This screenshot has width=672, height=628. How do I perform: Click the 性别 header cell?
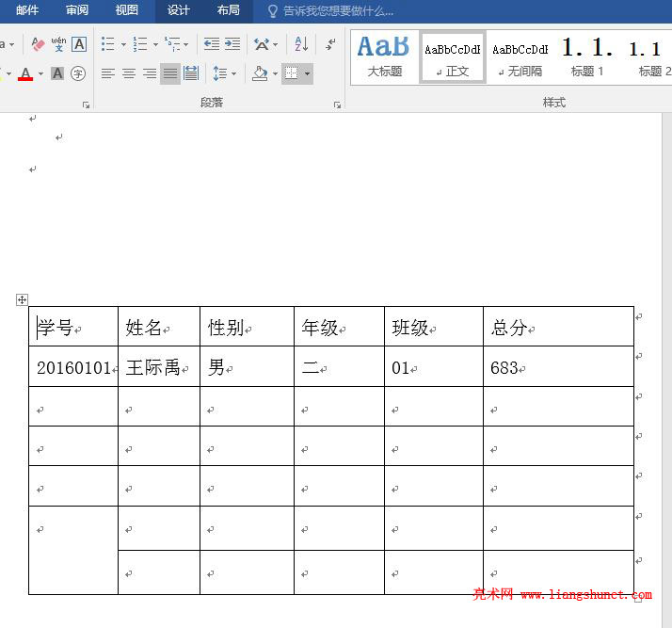pyautogui.click(x=247, y=326)
